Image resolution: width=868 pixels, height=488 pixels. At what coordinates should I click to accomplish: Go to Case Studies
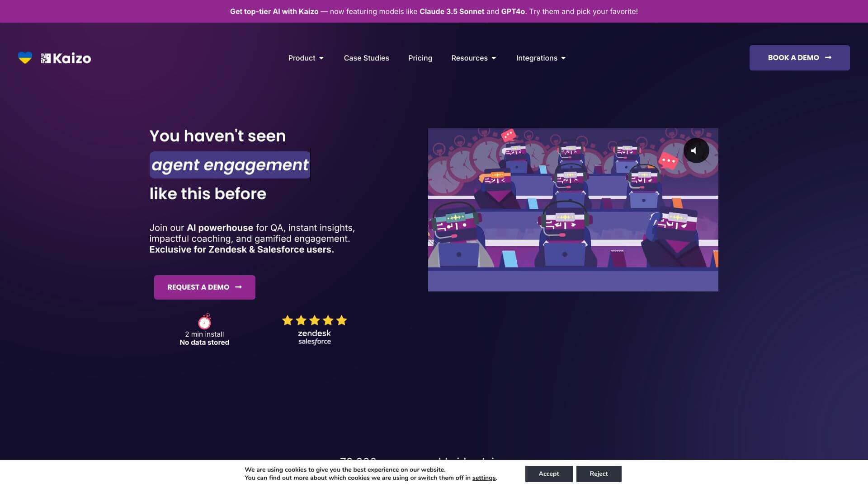(x=366, y=58)
